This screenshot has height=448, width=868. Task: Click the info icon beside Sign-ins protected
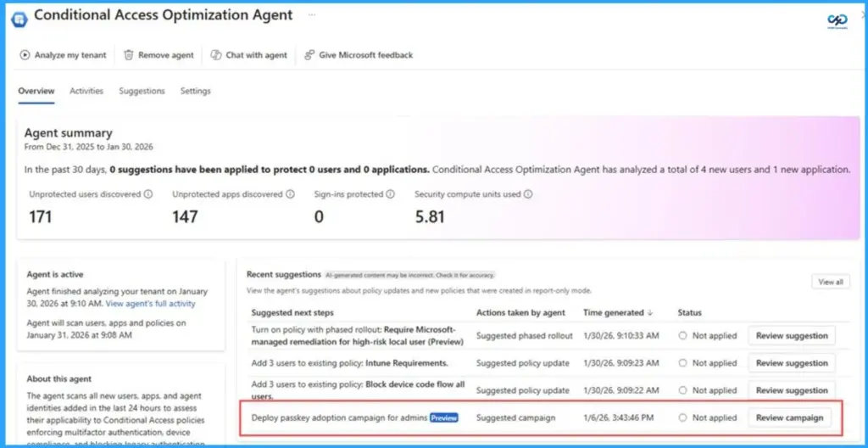390,194
